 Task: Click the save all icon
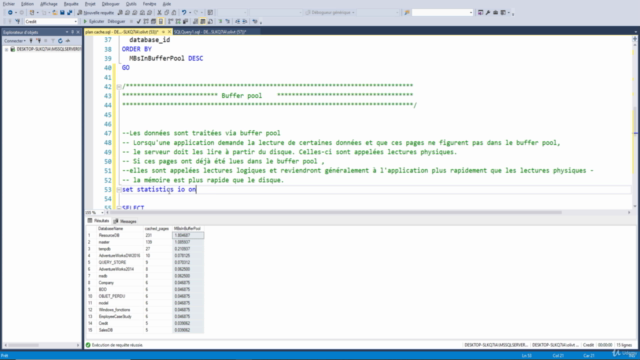(69, 12)
